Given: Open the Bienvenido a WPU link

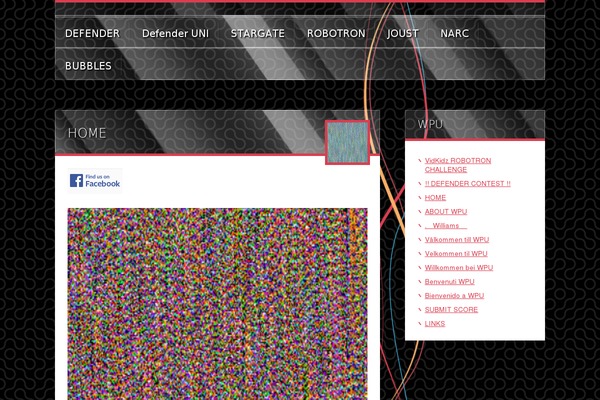Looking at the screenshot, I should [454, 296].
